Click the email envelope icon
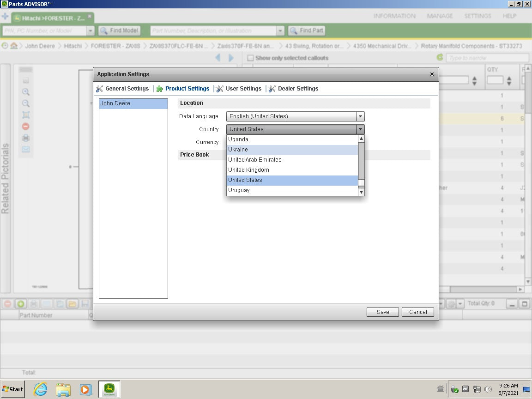The height and width of the screenshot is (399, 532). tap(26, 150)
